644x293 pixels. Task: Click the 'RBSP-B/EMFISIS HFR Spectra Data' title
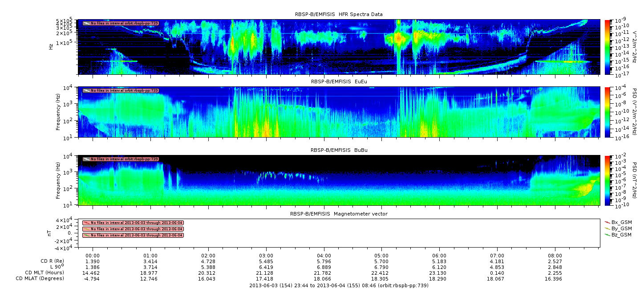tap(338, 14)
